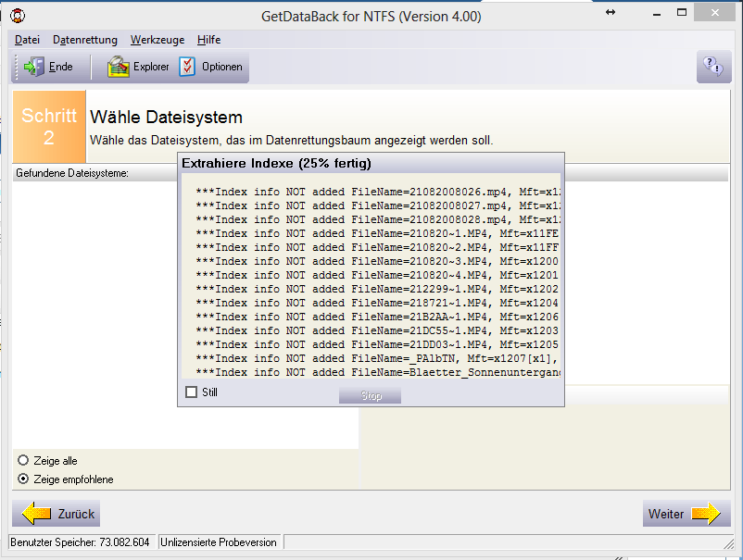Click the yellow Zurück arrow button
This screenshot has height=560, width=743.
coord(56,514)
